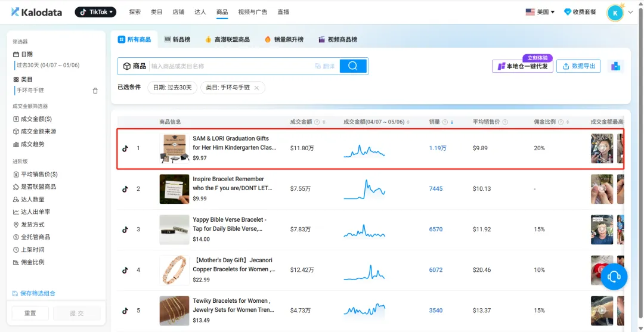Click the 收费套餐 diamond link
Viewport: 644px width, 332px height.
coord(580,13)
